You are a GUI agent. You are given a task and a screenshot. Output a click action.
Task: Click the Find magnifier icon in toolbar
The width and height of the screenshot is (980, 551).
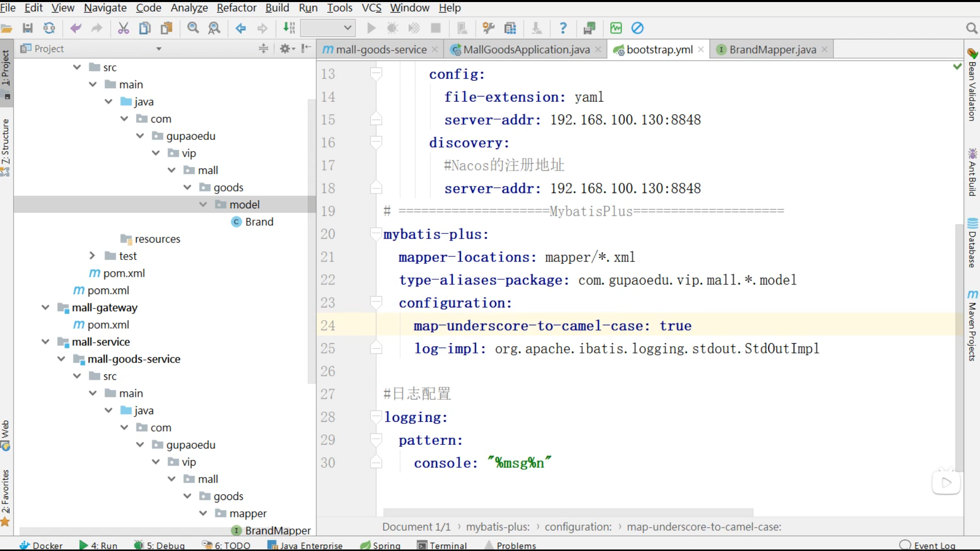pyautogui.click(x=193, y=28)
